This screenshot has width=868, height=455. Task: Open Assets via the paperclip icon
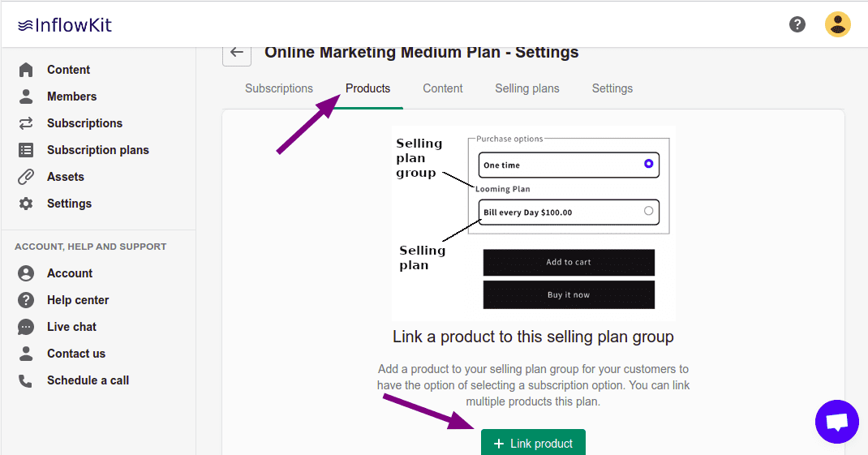click(26, 177)
